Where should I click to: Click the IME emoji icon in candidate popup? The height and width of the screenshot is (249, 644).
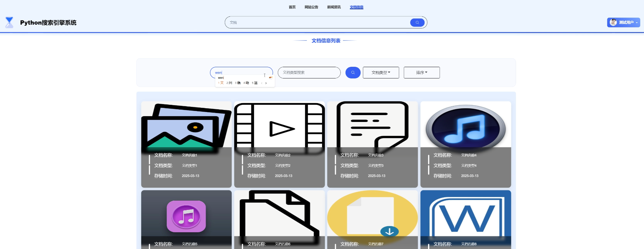(270, 78)
